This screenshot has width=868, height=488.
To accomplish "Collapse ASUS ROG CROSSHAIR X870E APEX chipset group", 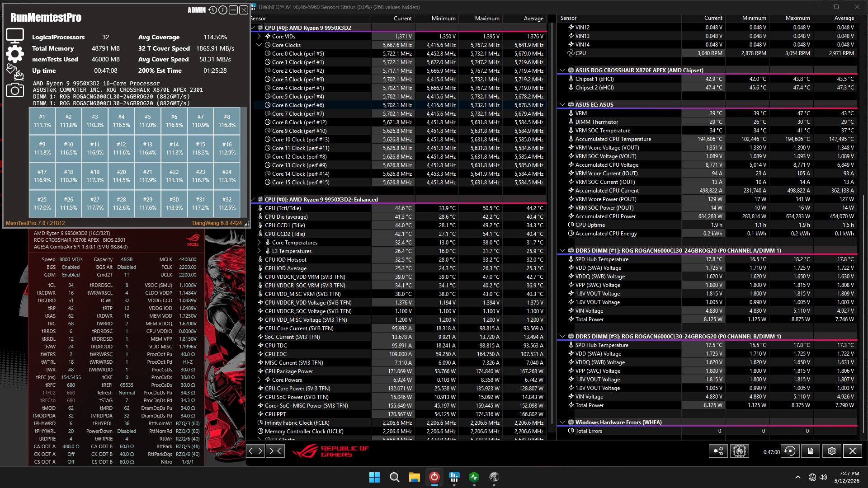I will coord(563,70).
